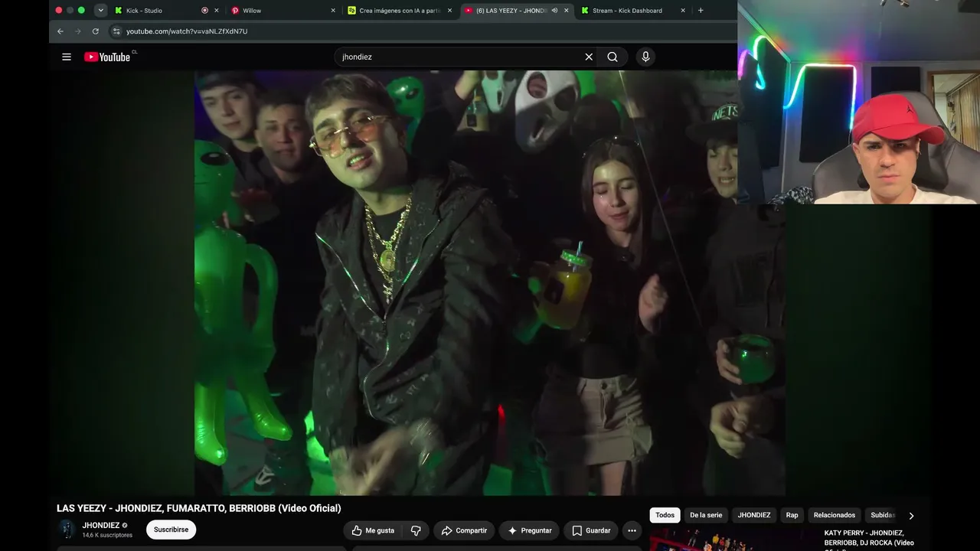
Task: Click the music video player area
Action: coord(490,283)
